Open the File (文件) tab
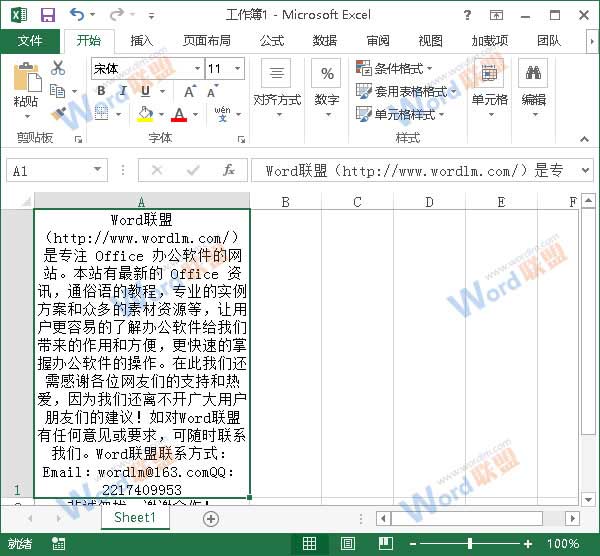Screen dimensions: 600x556 tap(30, 41)
